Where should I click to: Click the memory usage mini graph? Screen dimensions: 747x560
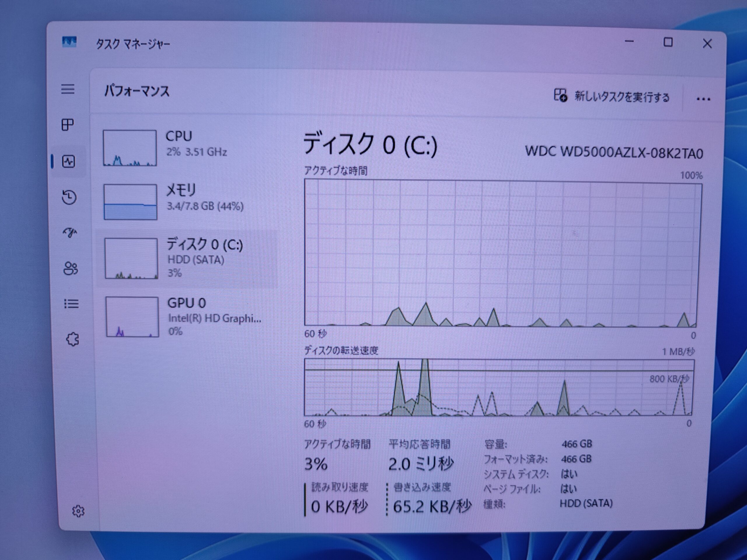pyautogui.click(x=130, y=202)
